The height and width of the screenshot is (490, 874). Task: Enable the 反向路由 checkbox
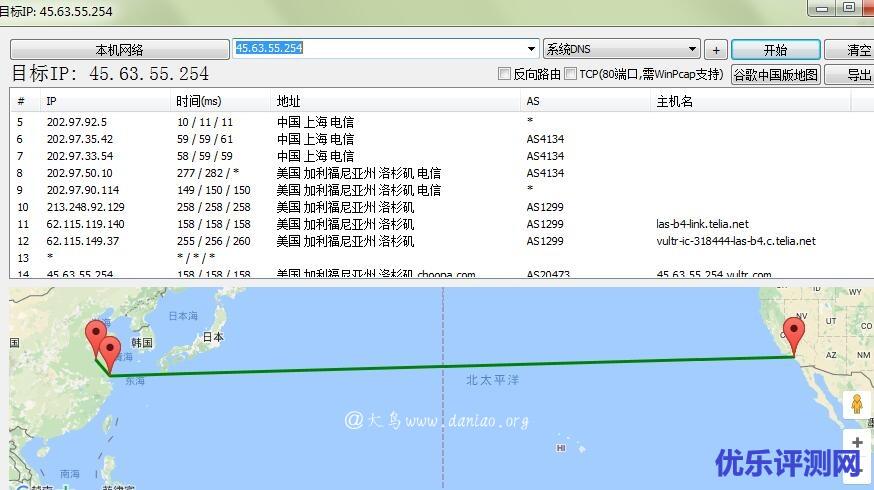(504, 74)
